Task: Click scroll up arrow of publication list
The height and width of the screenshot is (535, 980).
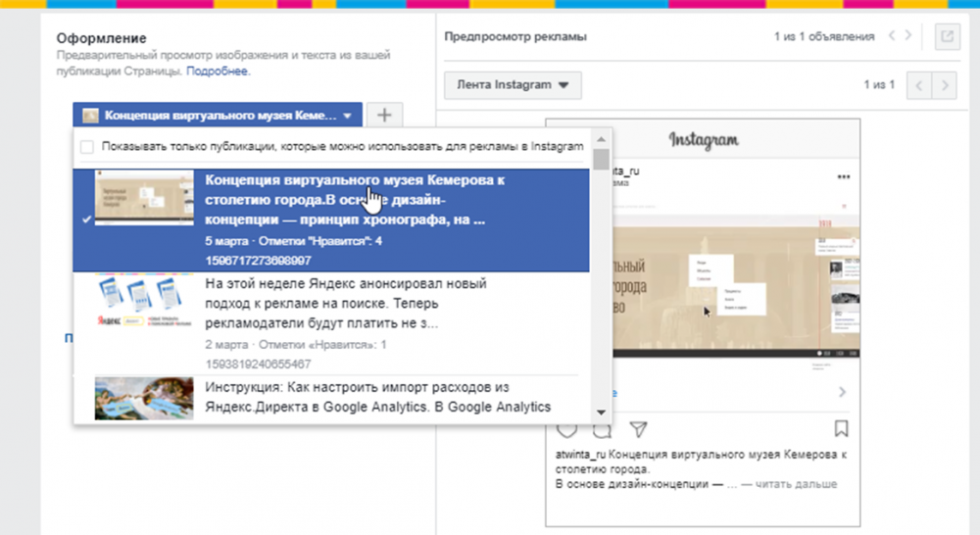Action: 602,139
